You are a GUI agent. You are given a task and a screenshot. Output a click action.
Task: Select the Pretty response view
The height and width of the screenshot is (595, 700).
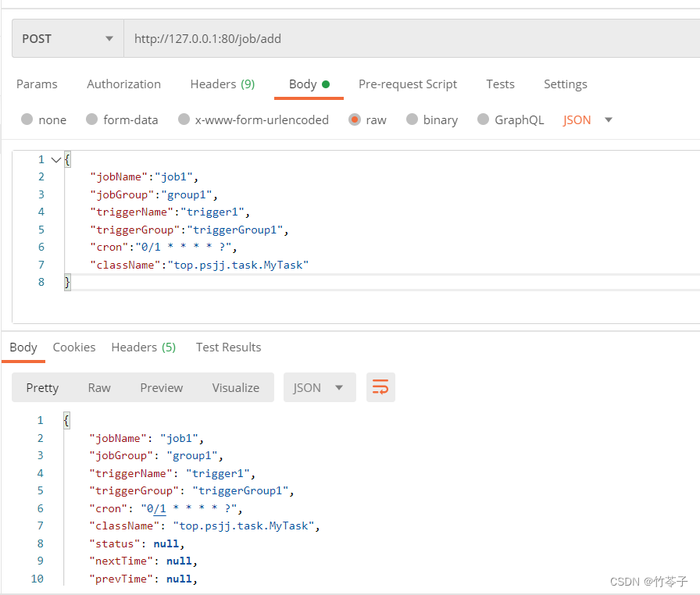tap(42, 387)
